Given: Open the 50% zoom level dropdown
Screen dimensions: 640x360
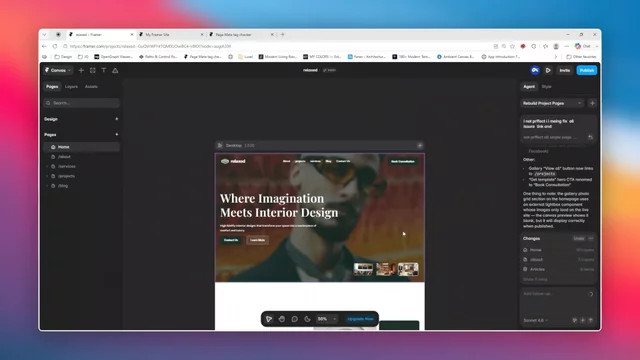Looking at the screenshot, I should click(x=327, y=319).
